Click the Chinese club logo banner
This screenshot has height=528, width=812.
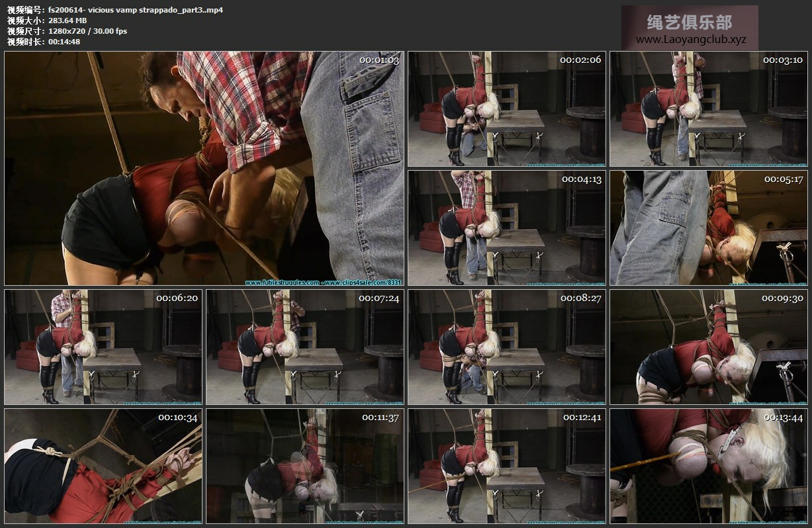pyautogui.click(x=690, y=21)
